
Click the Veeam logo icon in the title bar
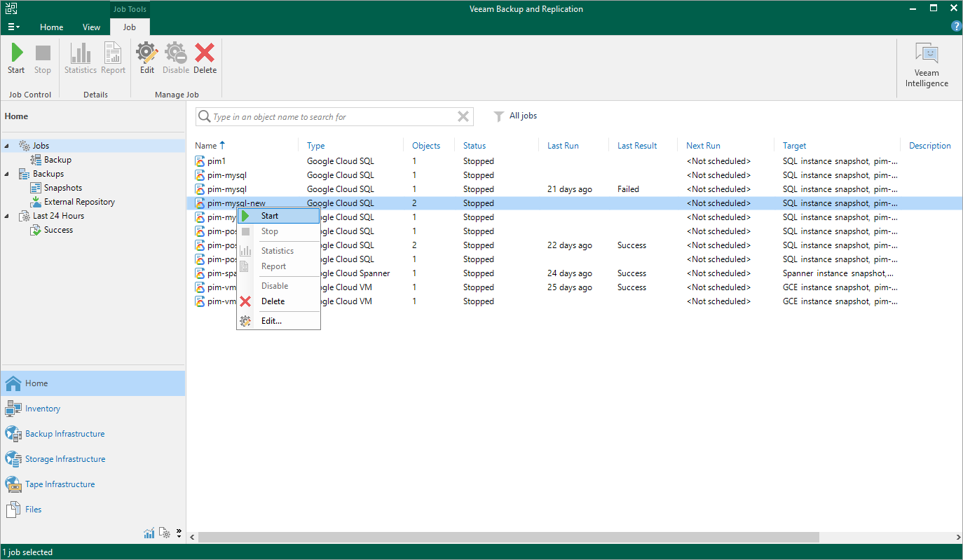point(11,8)
